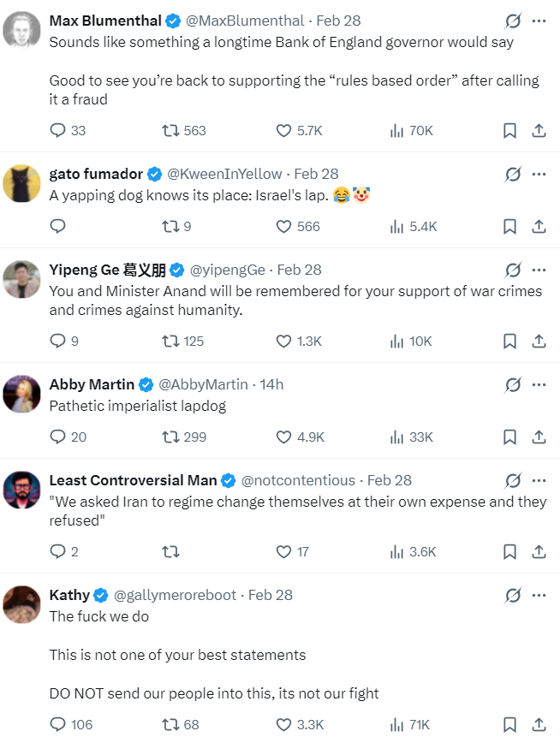Bookmark gato fumador's tweet

[509, 227]
